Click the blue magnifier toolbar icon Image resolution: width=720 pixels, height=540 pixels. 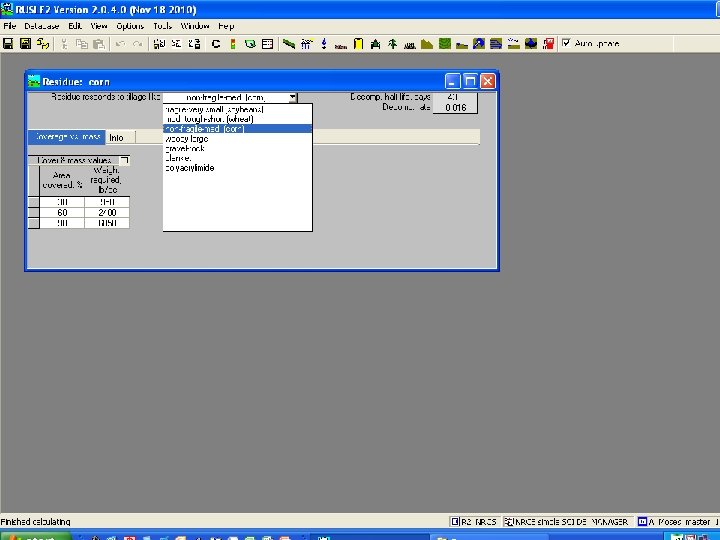click(x=479, y=44)
